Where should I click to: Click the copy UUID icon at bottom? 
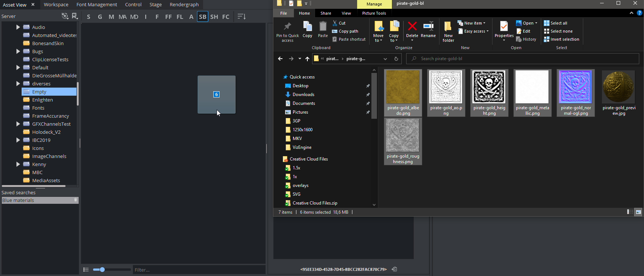pos(394,269)
